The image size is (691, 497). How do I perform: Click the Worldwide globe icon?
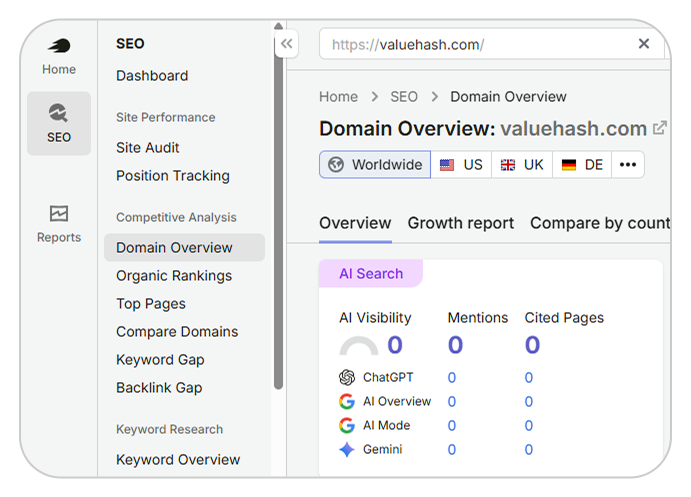click(336, 164)
